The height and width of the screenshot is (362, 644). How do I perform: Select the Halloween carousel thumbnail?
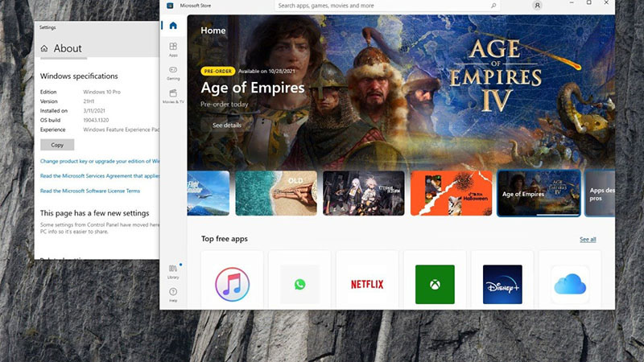click(451, 193)
